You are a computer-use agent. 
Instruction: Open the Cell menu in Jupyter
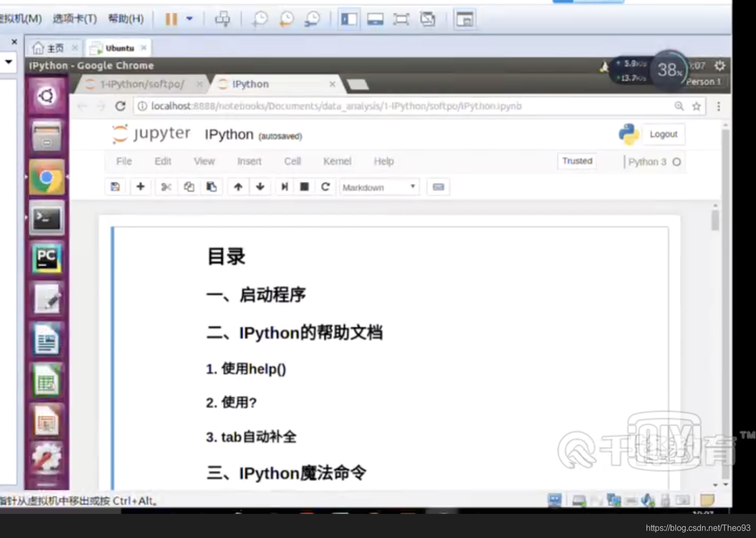click(293, 162)
